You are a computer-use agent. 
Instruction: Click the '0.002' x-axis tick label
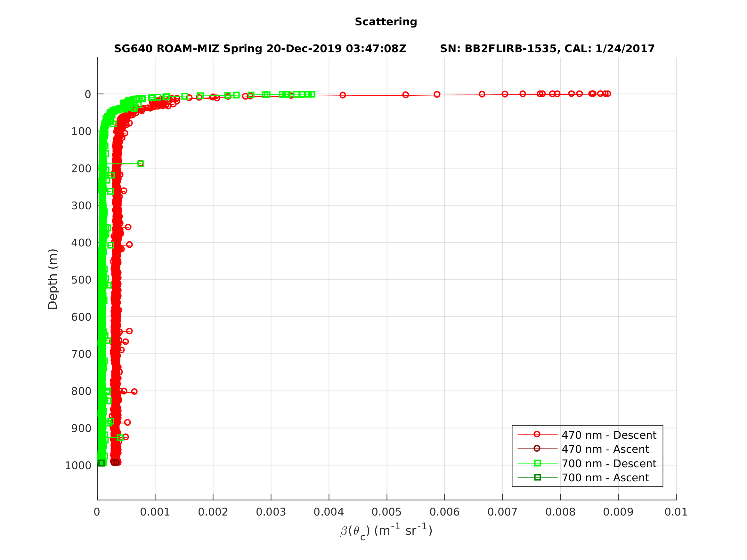point(213,512)
